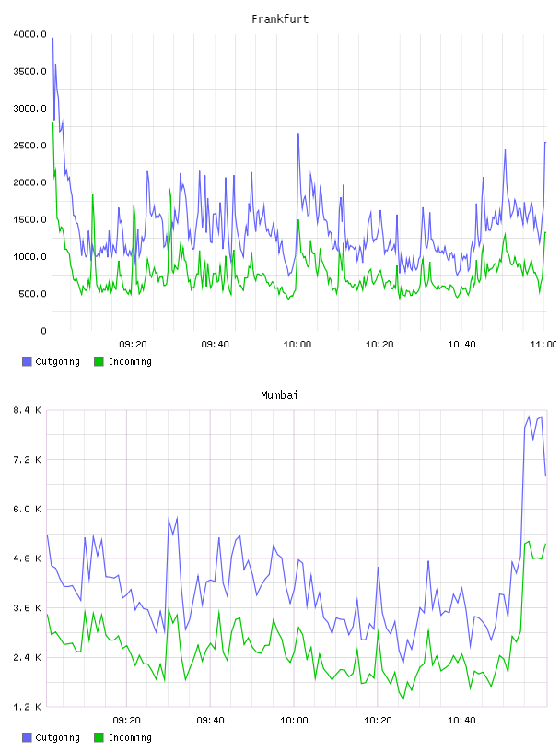The width and height of the screenshot is (560, 752).
Task: Click the 09:20 time label on the Mumbai chart
Action: pos(126,721)
